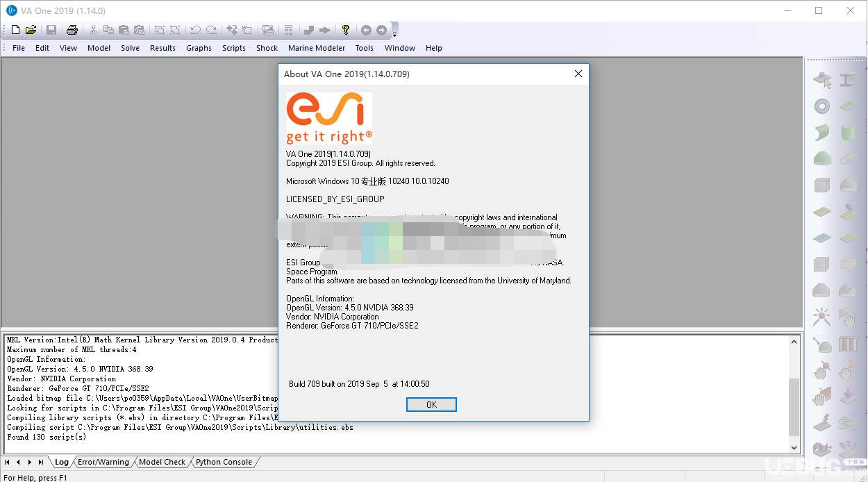Switch to the Log tab
The height and width of the screenshot is (482, 868).
click(62, 462)
